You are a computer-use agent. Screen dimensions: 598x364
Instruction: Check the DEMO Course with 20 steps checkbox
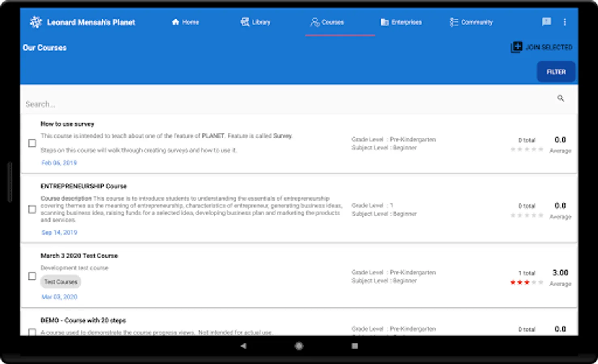point(32,332)
